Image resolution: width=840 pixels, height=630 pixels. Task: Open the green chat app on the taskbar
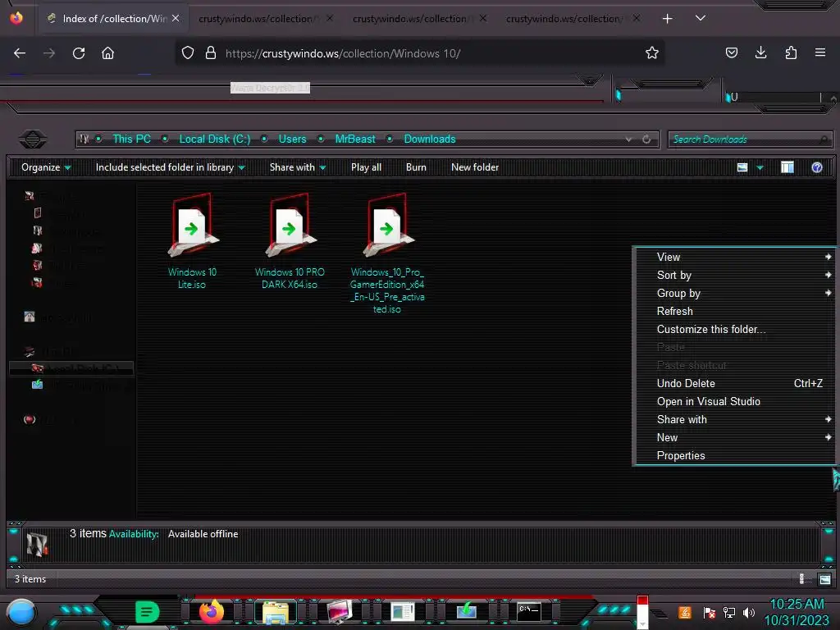click(x=148, y=612)
